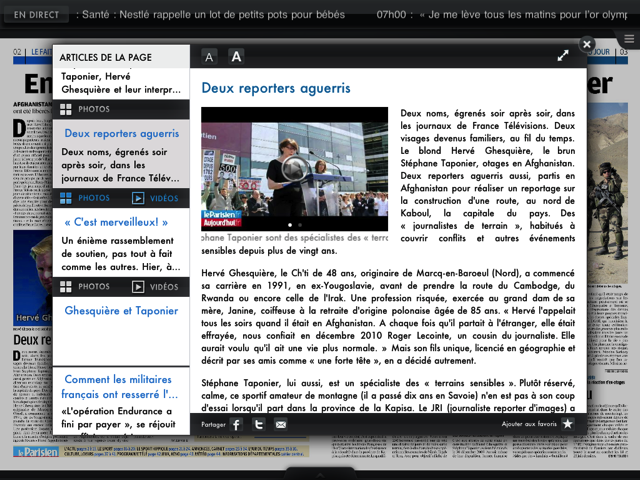Click the Ajouter aux favoris label

529,424
